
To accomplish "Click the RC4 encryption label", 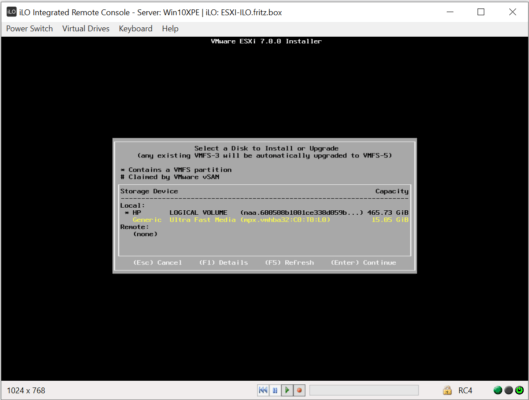I will point(465,391).
